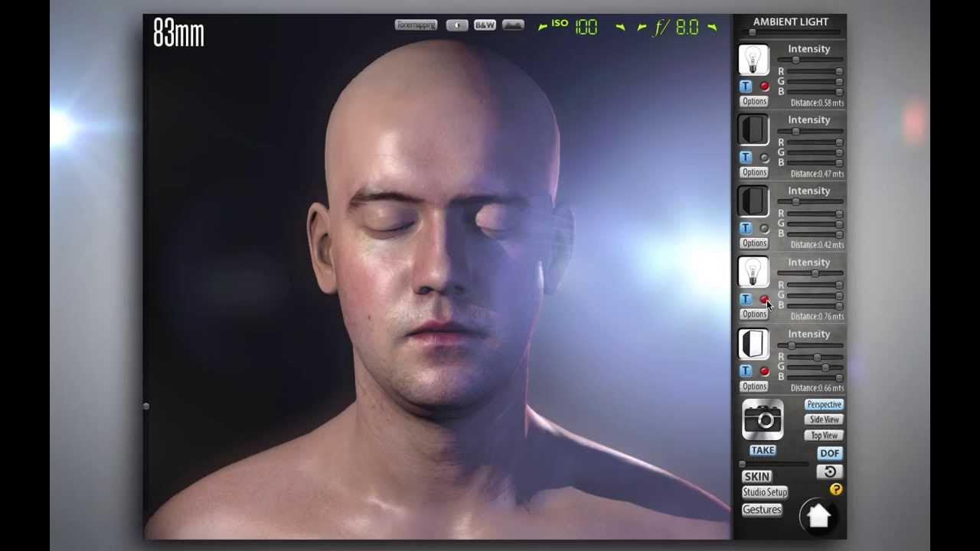Screen dimensions: 980x551
Task: Toggle second light's gray power indicator
Action: point(764,158)
